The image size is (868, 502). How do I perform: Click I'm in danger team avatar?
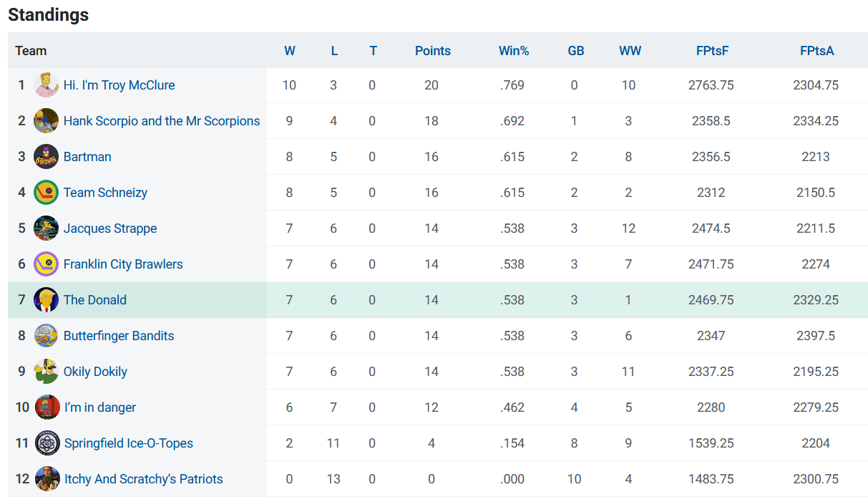pyautogui.click(x=47, y=407)
